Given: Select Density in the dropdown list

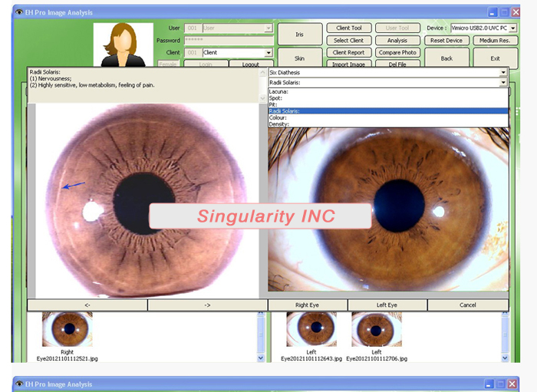Looking at the screenshot, I should pos(388,124).
